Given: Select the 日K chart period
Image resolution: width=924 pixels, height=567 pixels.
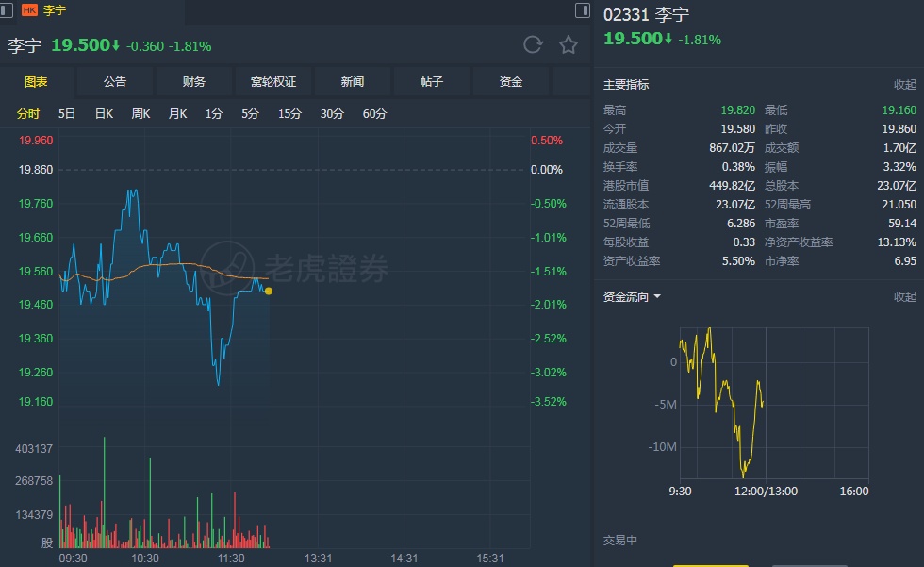Looking at the screenshot, I should (104, 114).
